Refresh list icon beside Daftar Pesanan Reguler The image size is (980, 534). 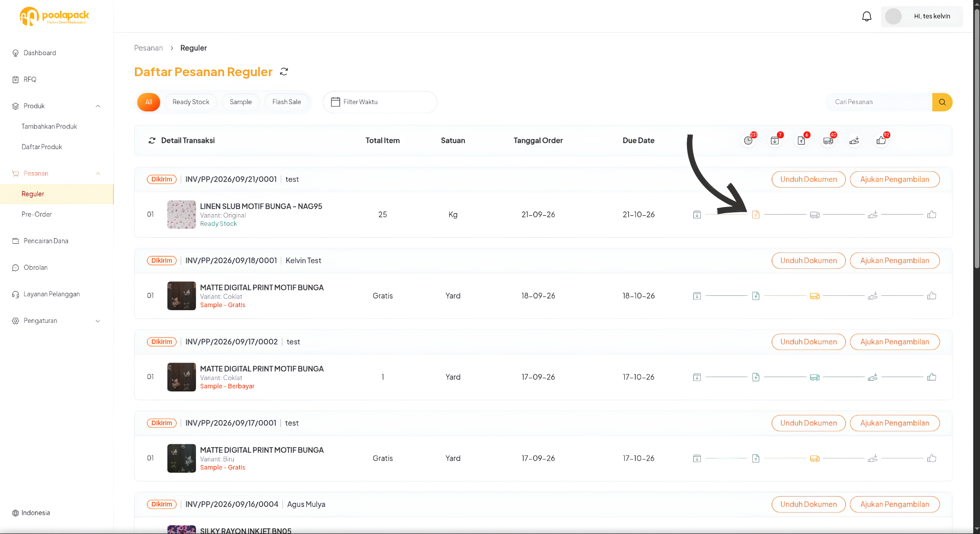click(x=284, y=72)
